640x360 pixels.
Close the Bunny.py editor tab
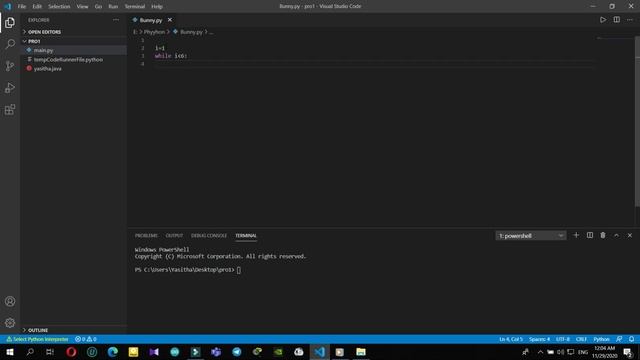[170, 20]
